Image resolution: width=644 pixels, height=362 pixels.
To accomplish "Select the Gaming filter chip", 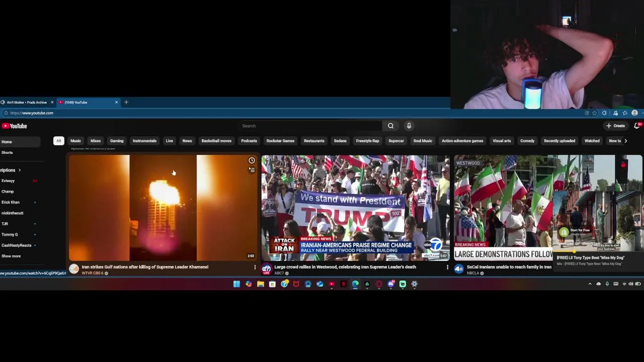I will click(117, 141).
